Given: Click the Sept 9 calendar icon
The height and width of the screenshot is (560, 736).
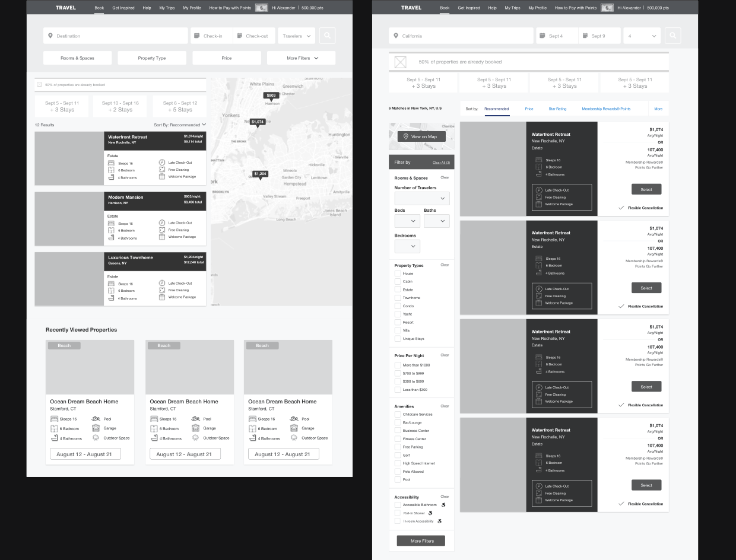Looking at the screenshot, I should pyautogui.click(x=585, y=36).
